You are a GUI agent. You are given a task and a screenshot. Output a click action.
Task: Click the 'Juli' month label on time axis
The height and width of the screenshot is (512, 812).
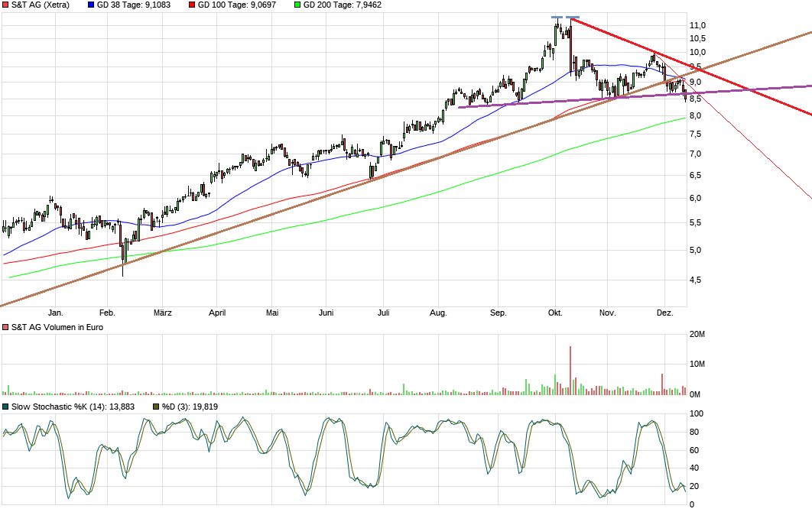[384, 313]
